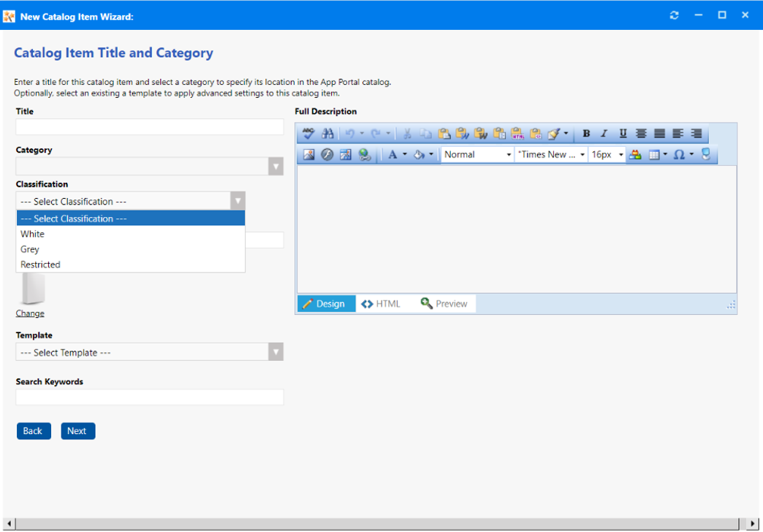The height and width of the screenshot is (532, 763).
Task: Click the Paste as HTML icon
Action: pyautogui.click(x=517, y=134)
